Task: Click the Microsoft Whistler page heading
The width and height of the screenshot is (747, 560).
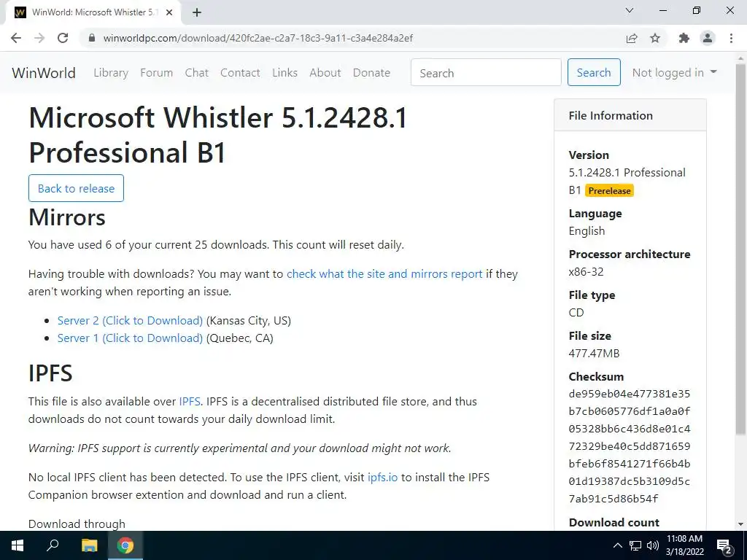Action: pyautogui.click(x=218, y=135)
